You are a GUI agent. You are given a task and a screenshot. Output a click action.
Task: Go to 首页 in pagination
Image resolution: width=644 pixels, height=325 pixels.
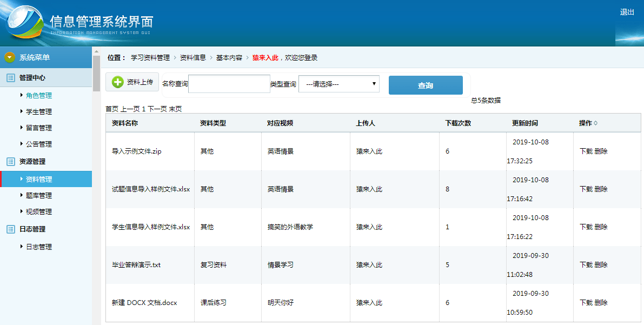click(112, 109)
